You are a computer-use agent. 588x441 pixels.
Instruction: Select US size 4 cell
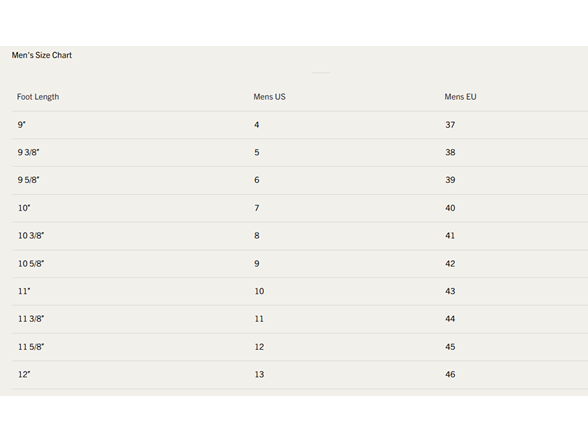[x=256, y=125]
